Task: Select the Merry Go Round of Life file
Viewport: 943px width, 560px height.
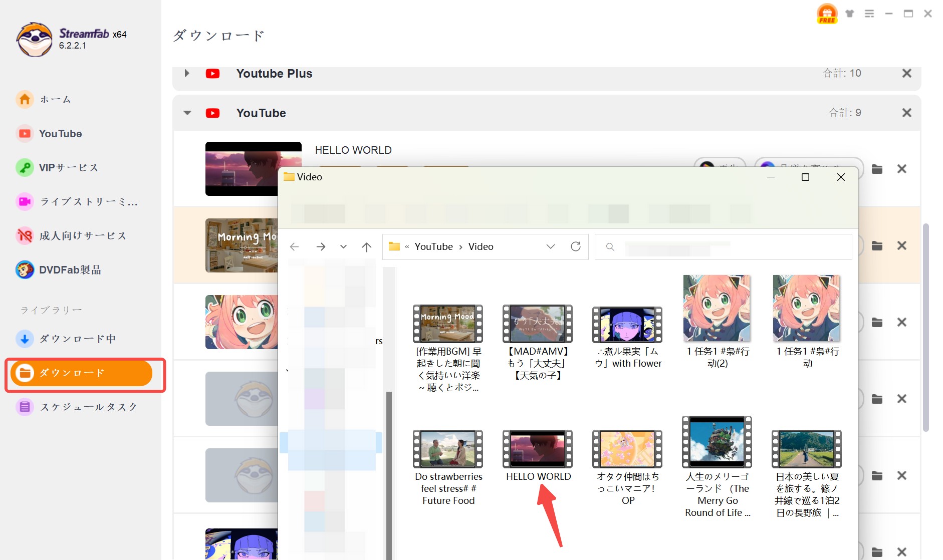Action: 718,467
